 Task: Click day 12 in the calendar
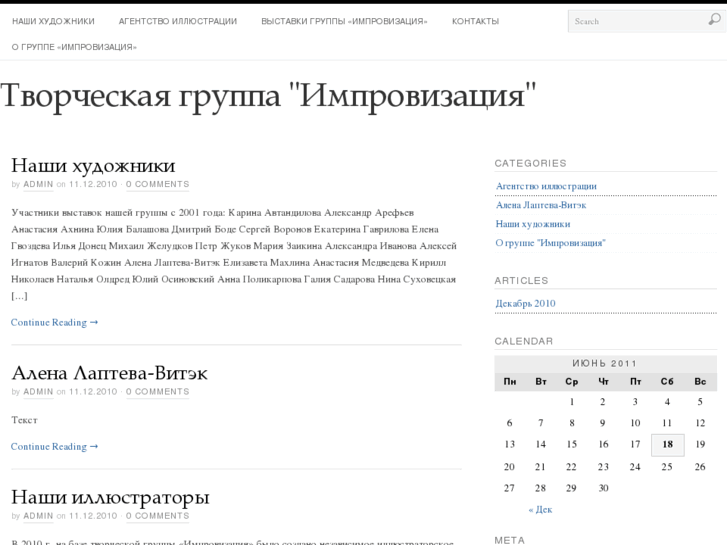(700, 423)
